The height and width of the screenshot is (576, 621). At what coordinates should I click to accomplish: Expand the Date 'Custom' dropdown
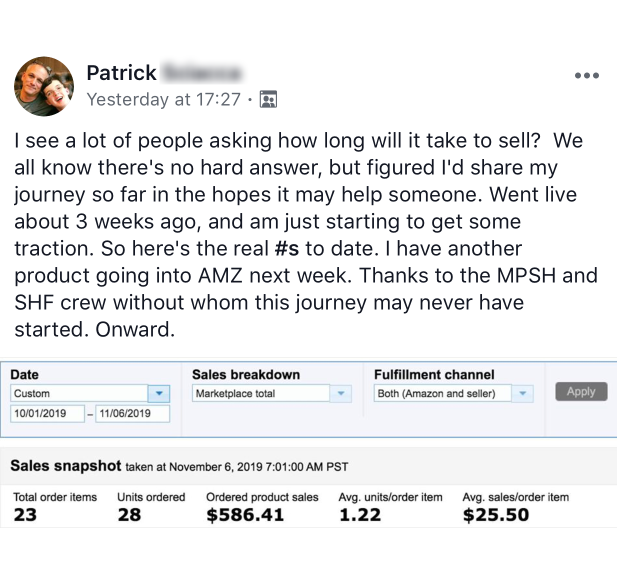pos(160,394)
